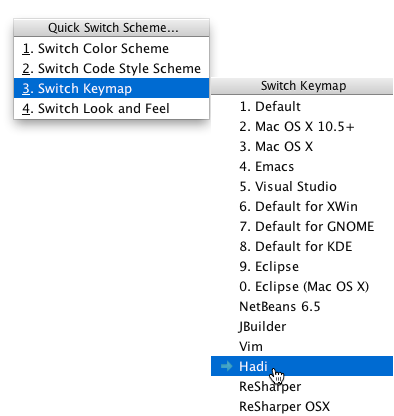394x416 pixels.
Task: Select NetBeans 6.5 keymap
Action: pos(302,307)
